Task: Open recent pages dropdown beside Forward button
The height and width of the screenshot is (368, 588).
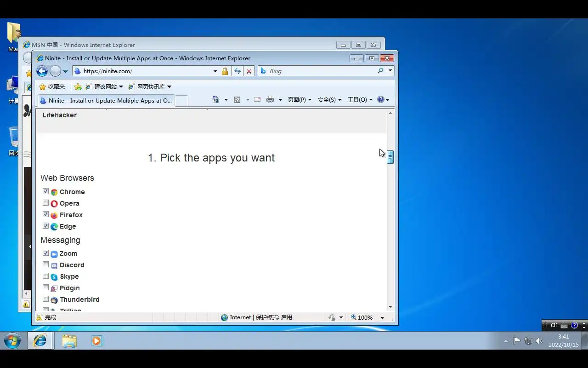Action: pyautogui.click(x=65, y=71)
